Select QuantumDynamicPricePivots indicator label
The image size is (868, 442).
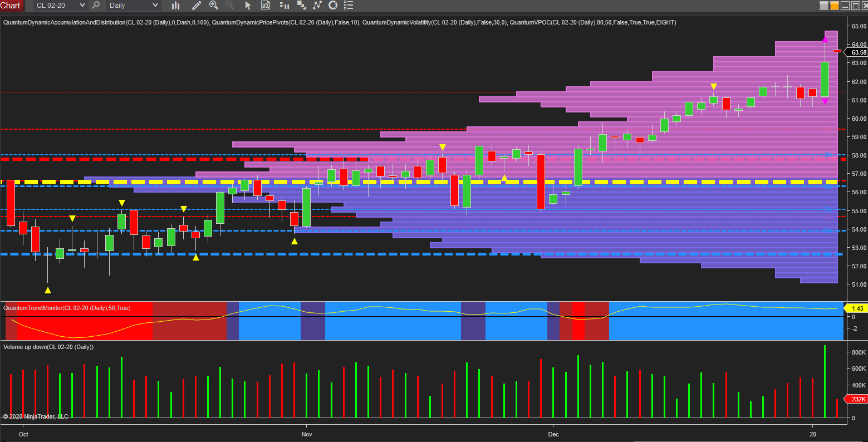tap(286, 22)
